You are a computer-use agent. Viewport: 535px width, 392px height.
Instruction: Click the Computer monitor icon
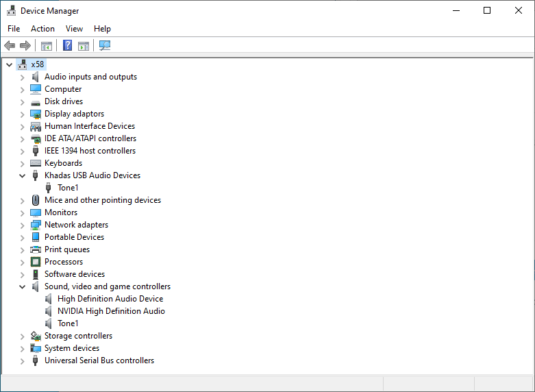coord(36,89)
